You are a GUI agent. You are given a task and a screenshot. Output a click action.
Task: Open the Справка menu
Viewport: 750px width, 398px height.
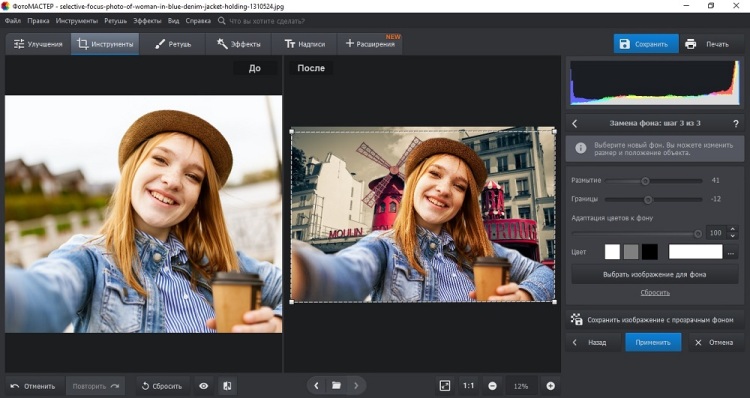[x=198, y=21]
